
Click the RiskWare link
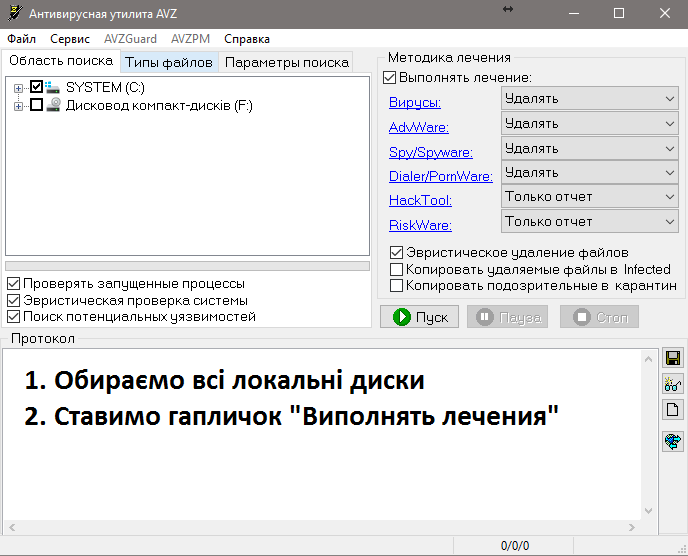coord(420,225)
